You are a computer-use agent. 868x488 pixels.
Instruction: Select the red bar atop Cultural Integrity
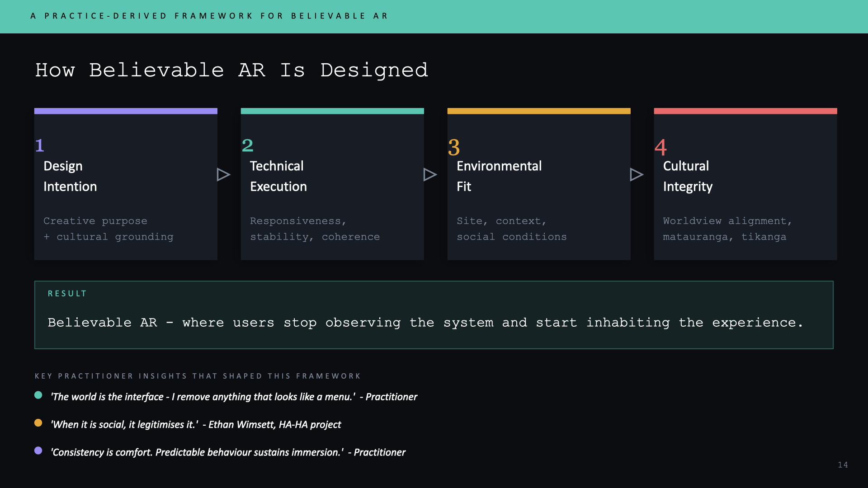(745, 111)
